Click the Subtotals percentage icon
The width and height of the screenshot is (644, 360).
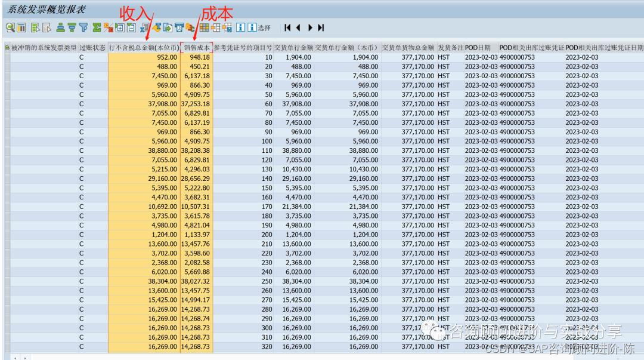107,27
